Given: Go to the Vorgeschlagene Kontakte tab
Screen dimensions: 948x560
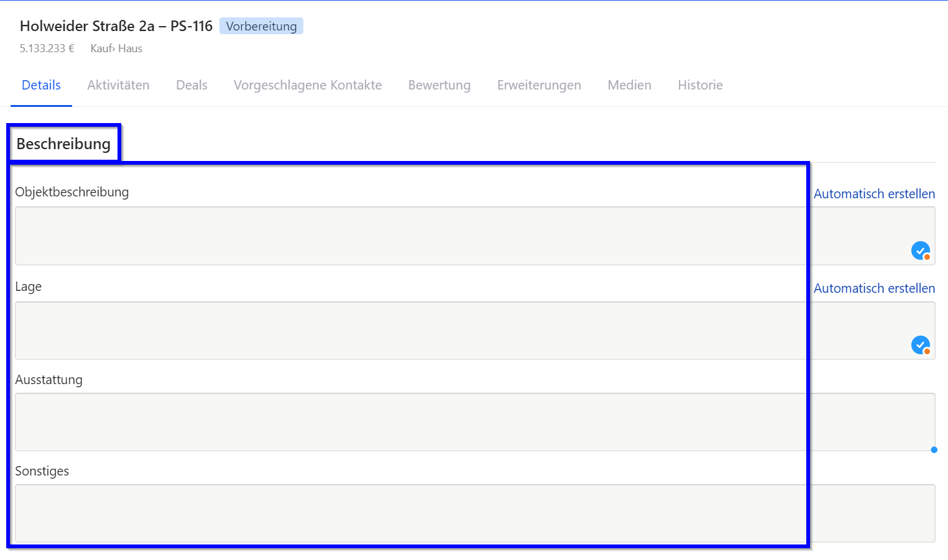Looking at the screenshot, I should click(x=308, y=85).
